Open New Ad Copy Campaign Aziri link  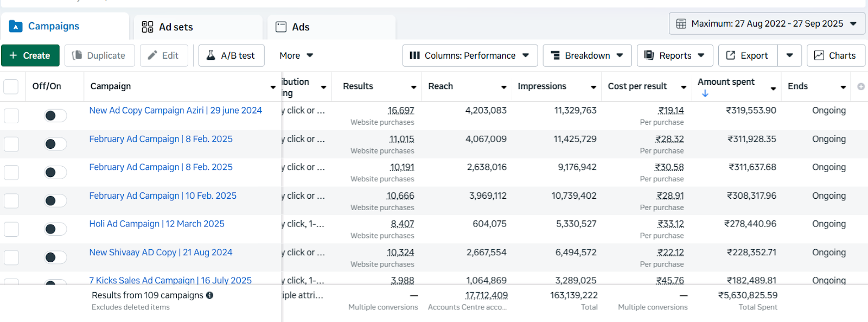(x=175, y=110)
